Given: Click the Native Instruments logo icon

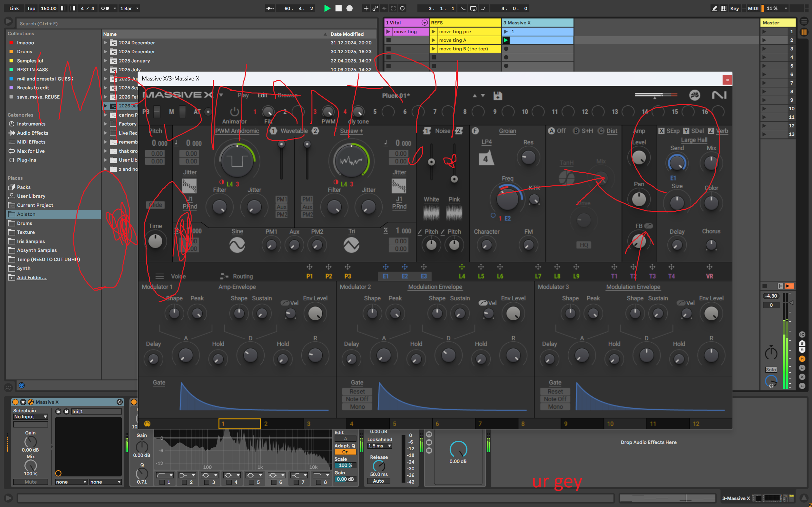Looking at the screenshot, I should pyautogui.click(x=719, y=95).
